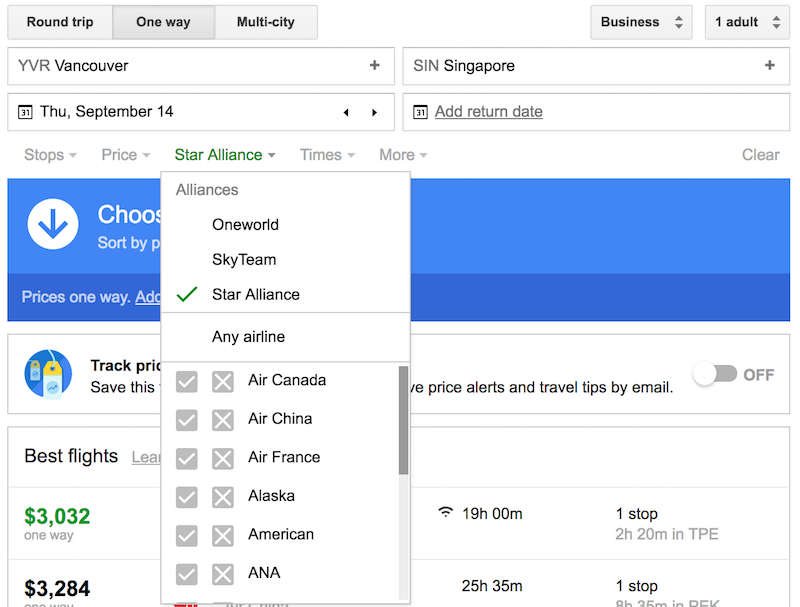Check the Alaska checkbox
800x607 pixels.
[187, 497]
